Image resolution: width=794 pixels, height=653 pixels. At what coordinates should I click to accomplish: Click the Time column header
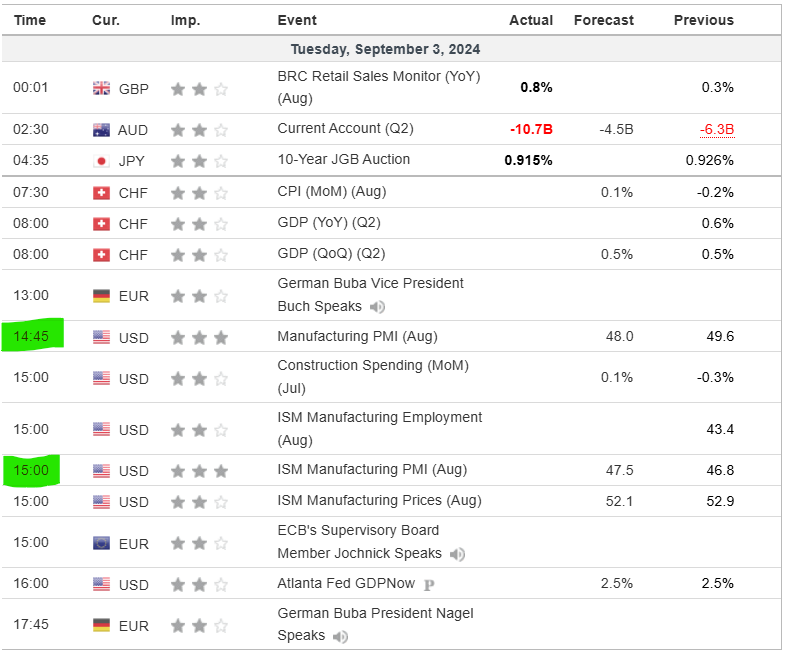[x=30, y=20]
